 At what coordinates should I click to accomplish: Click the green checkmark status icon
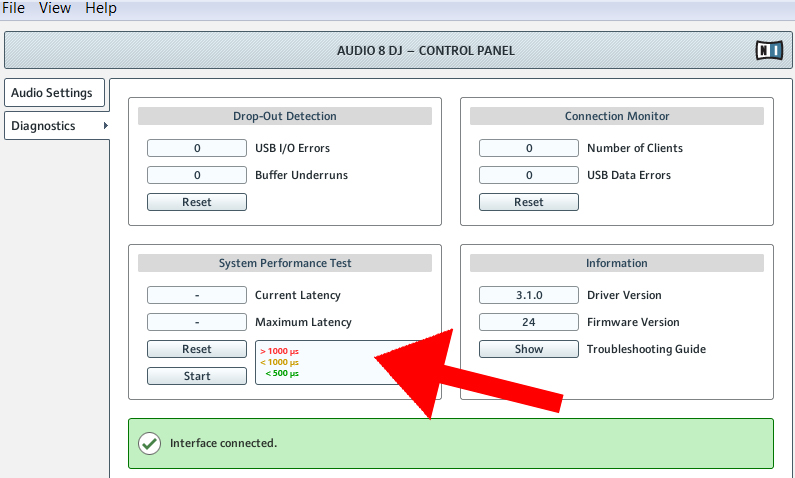click(x=149, y=443)
